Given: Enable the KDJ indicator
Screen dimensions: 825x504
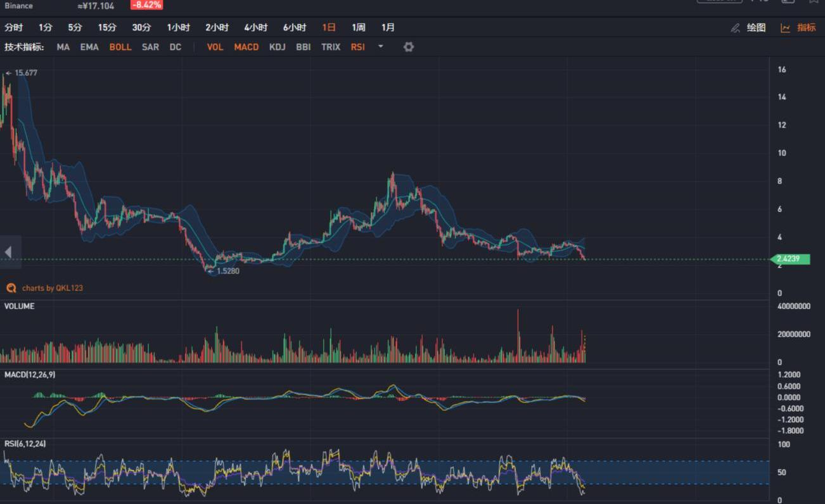Looking at the screenshot, I should (x=277, y=47).
